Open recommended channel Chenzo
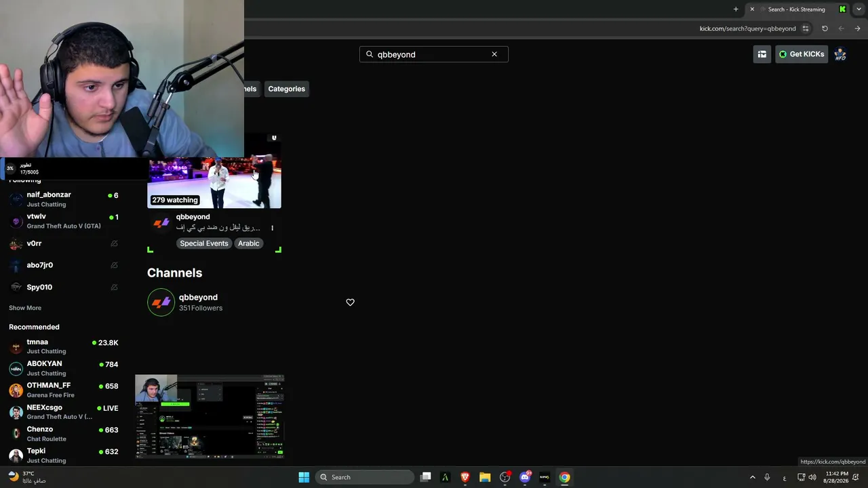Viewport: 868px width, 488px height. point(64,433)
